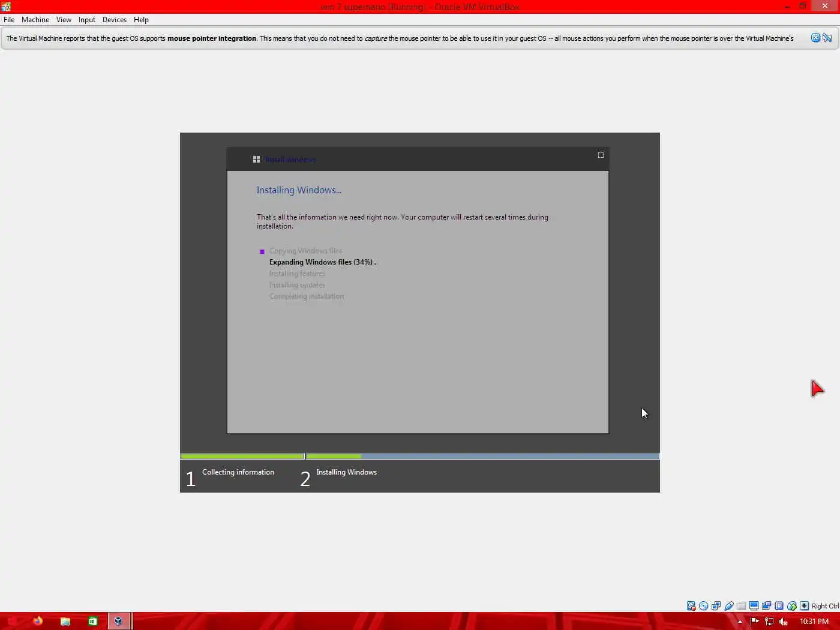
Task: Open the Windows Start button
Action: coord(12,621)
